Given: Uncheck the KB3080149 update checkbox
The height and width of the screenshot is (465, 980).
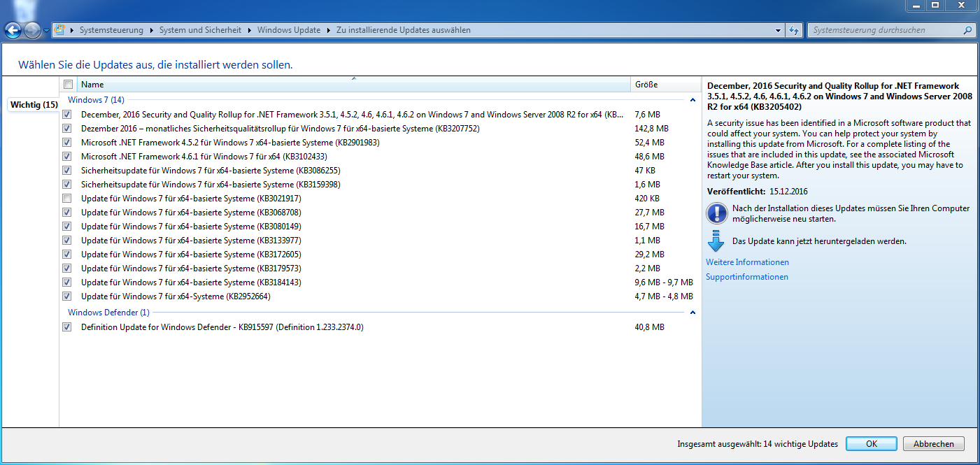Looking at the screenshot, I should tap(67, 226).
